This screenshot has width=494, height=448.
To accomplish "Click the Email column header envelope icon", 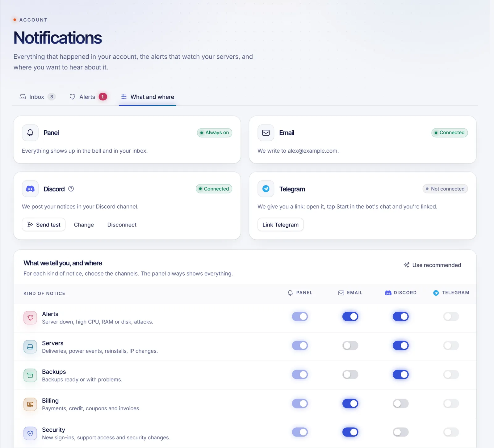I will click(x=341, y=293).
